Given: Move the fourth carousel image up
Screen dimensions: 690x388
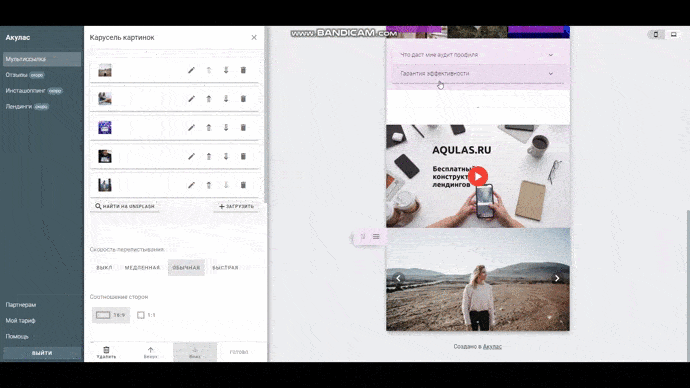Looking at the screenshot, I should point(209,156).
